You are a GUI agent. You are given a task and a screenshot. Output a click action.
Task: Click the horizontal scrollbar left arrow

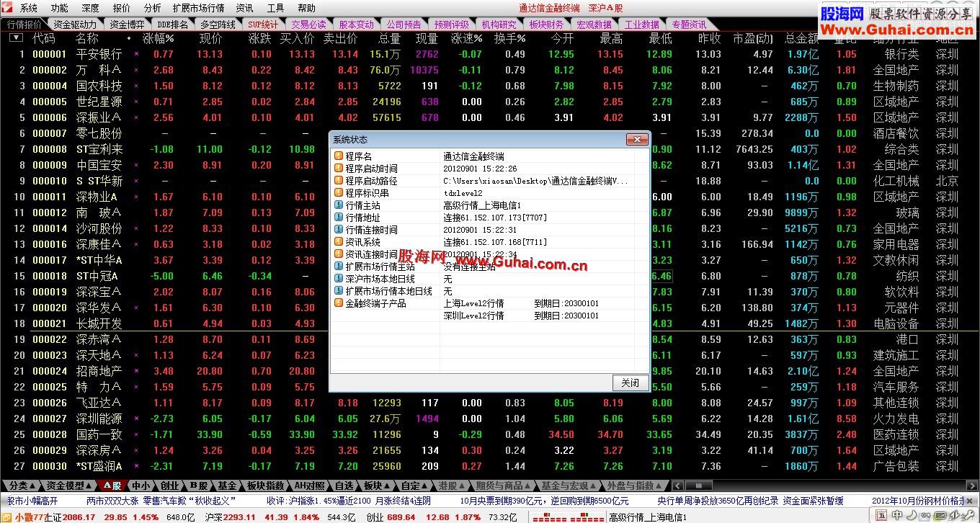tap(677, 486)
